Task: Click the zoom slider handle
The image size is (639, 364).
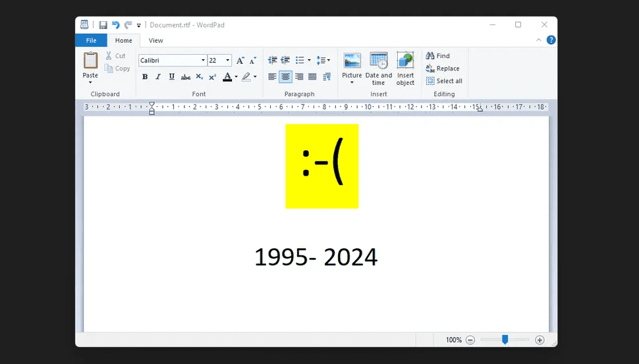Action: coord(505,340)
